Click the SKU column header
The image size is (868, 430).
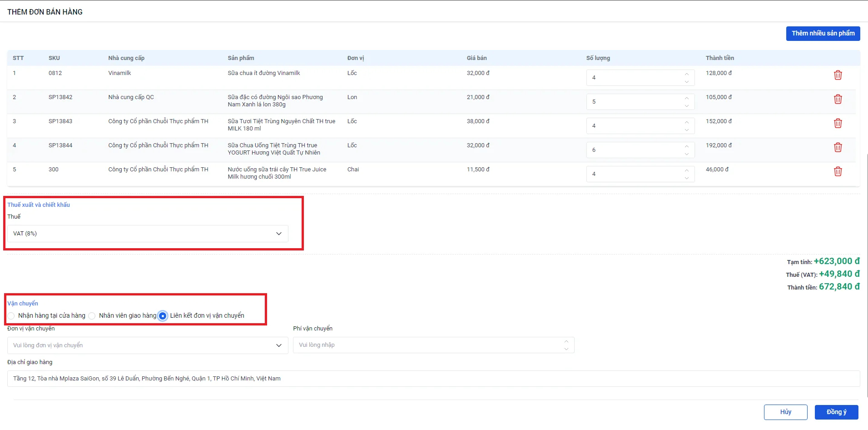[x=54, y=58]
